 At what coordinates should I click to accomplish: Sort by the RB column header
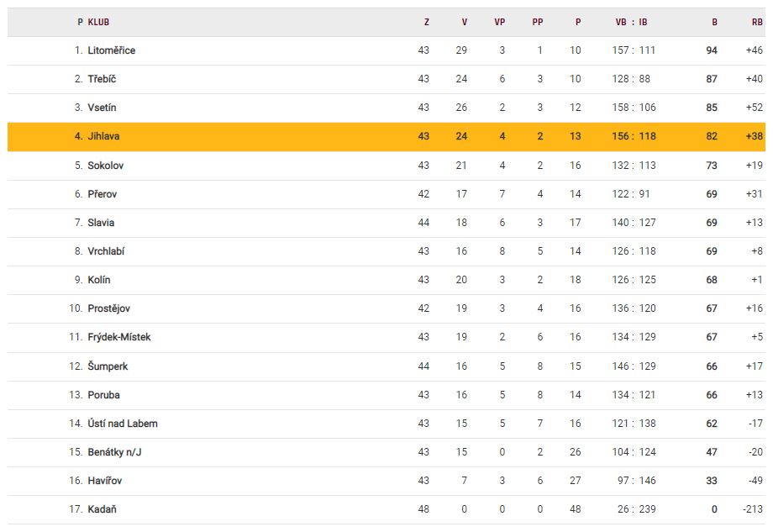pyautogui.click(x=757, y=22)
